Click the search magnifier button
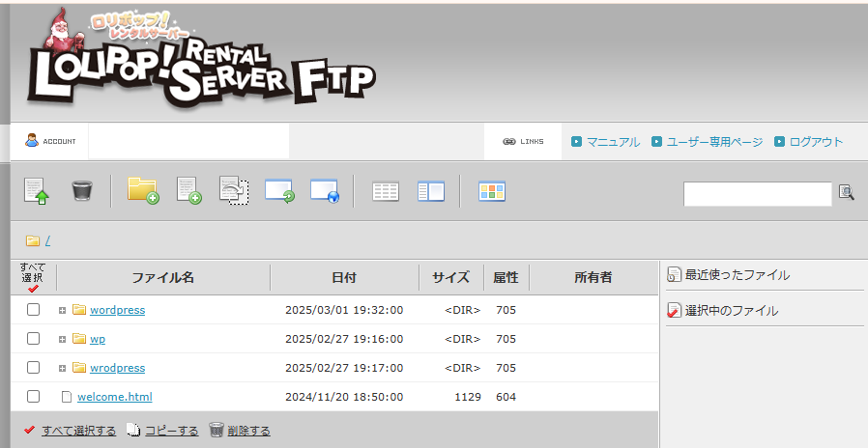The image size is (868, 448). click(x=847, y=192)
